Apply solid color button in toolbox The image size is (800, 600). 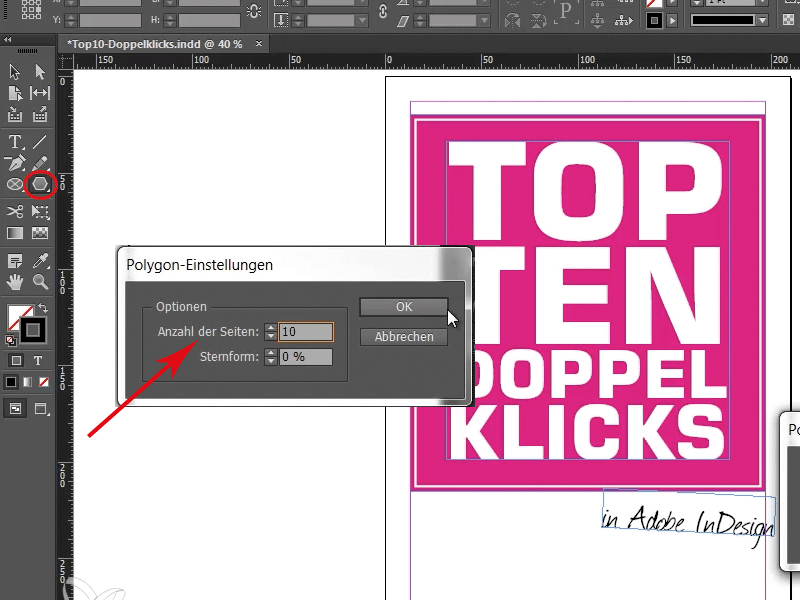click(x=11, y=382)
